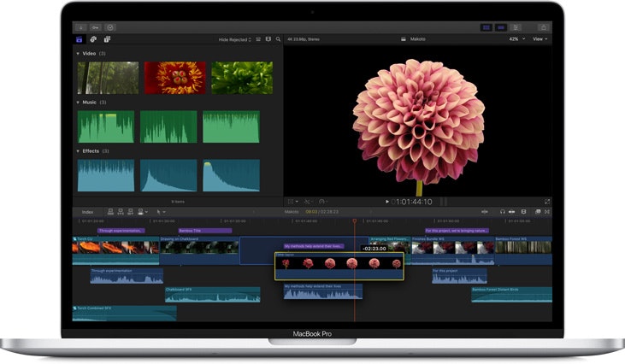Click the Makoto project name in timeline

(x=292, y=212)
